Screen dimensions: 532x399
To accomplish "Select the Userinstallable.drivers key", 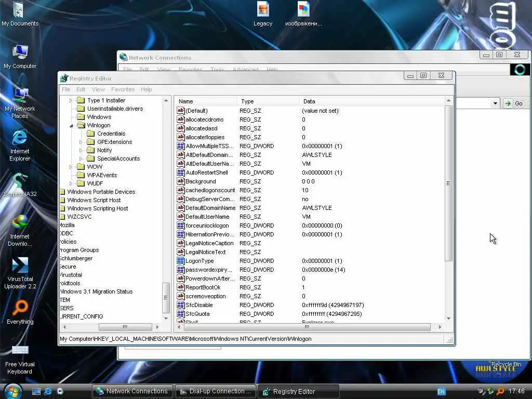I will (x=115, y=109).
